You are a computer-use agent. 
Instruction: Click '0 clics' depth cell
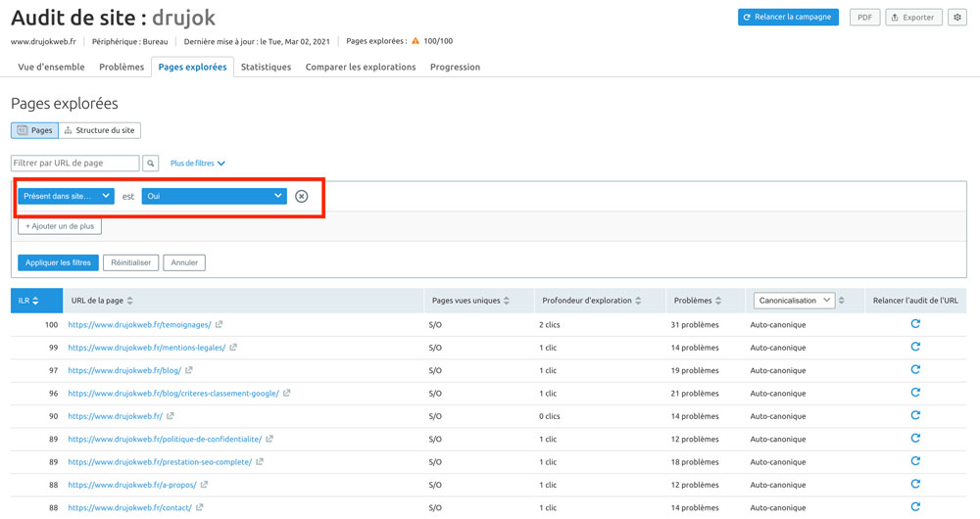click(550, 416)
